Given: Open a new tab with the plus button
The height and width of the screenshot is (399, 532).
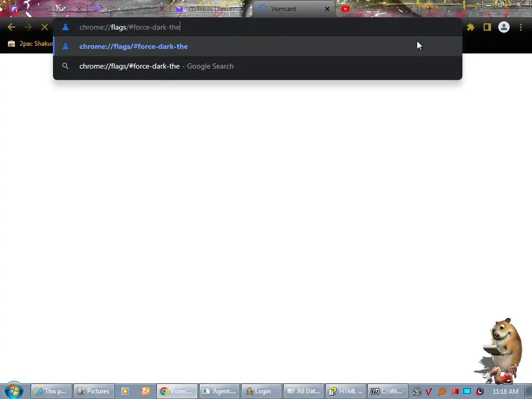Looking at the screenshot, I should pyautogui.click(x=429, y=9).
